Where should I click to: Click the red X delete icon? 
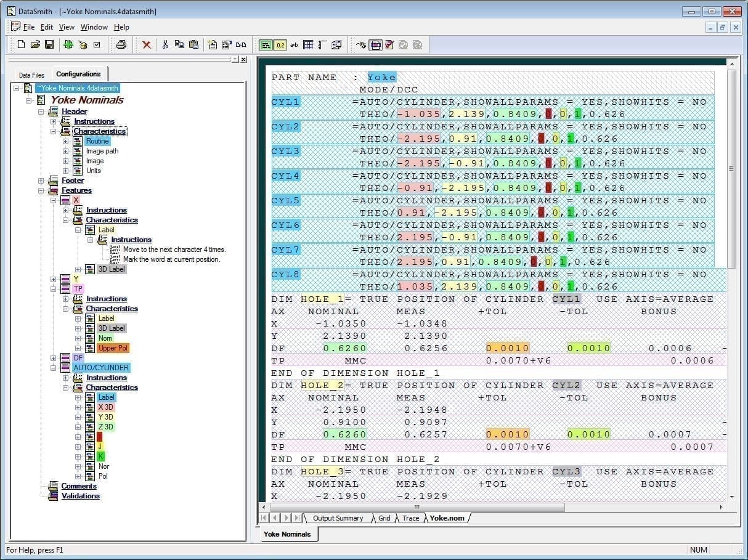[x=147, y=44]
